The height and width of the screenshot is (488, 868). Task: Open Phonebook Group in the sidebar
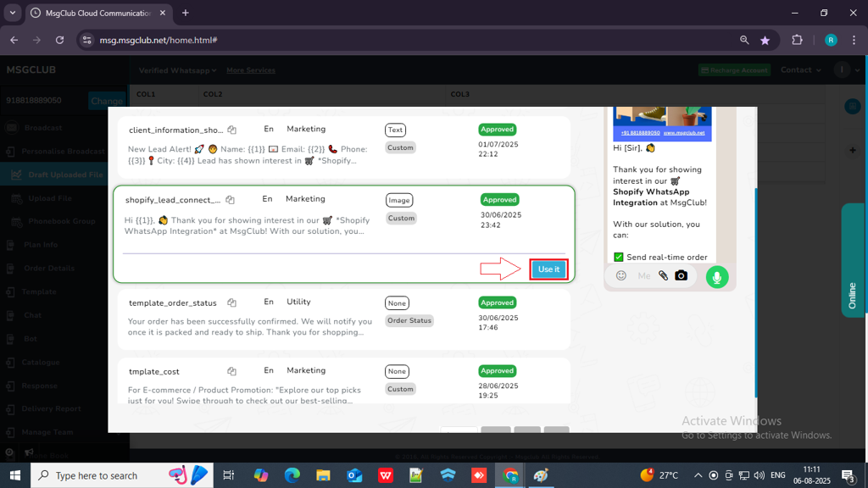coord(62,221)
